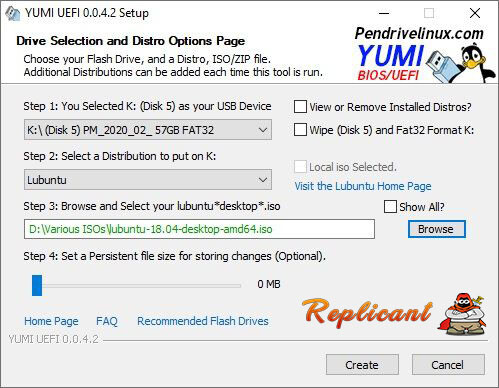This screenshot has width=499, height=388.
Task: Click the '0 MB' persistence value
Action: [x=269, y=284]
